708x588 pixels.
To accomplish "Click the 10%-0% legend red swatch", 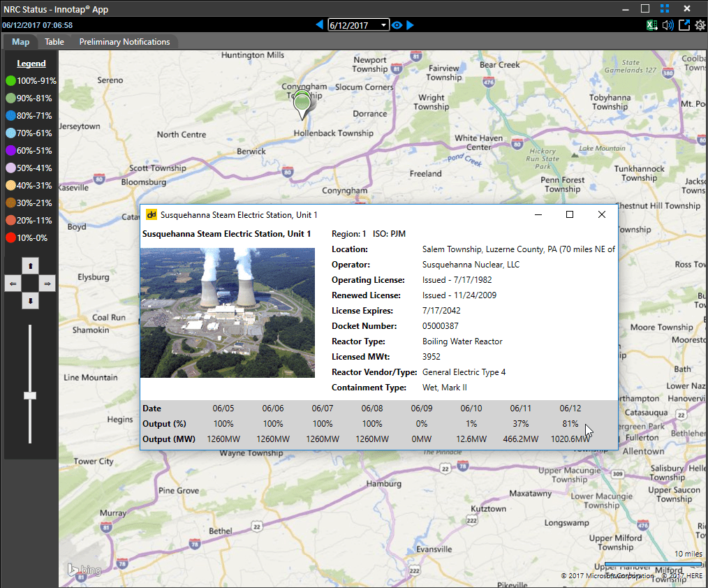I will [x=11, y=238].
